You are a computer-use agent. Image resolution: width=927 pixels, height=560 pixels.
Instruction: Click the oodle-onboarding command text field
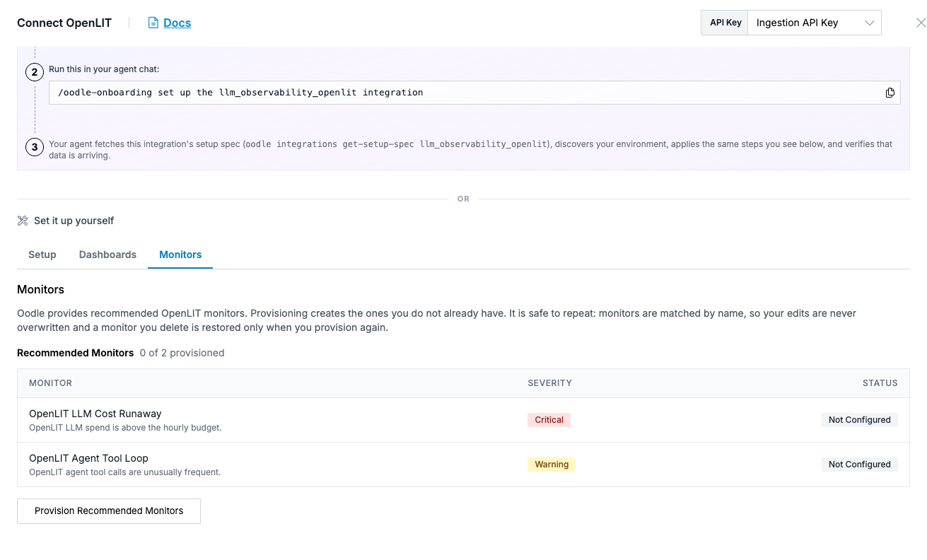click(x=474, y=93)
